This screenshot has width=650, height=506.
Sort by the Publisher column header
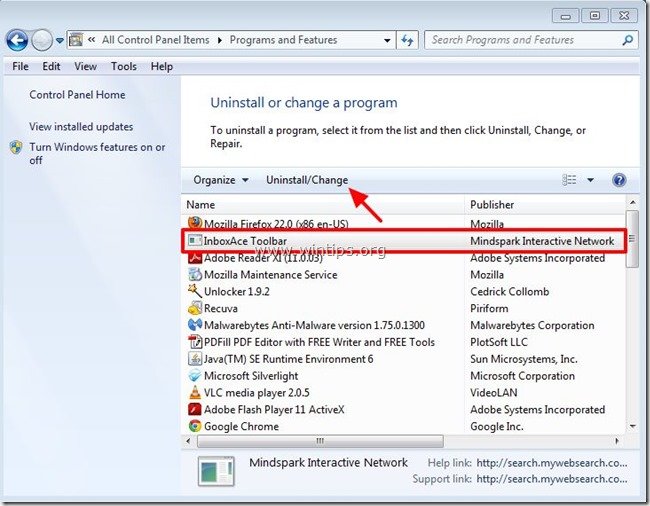(x=492, y=205)
